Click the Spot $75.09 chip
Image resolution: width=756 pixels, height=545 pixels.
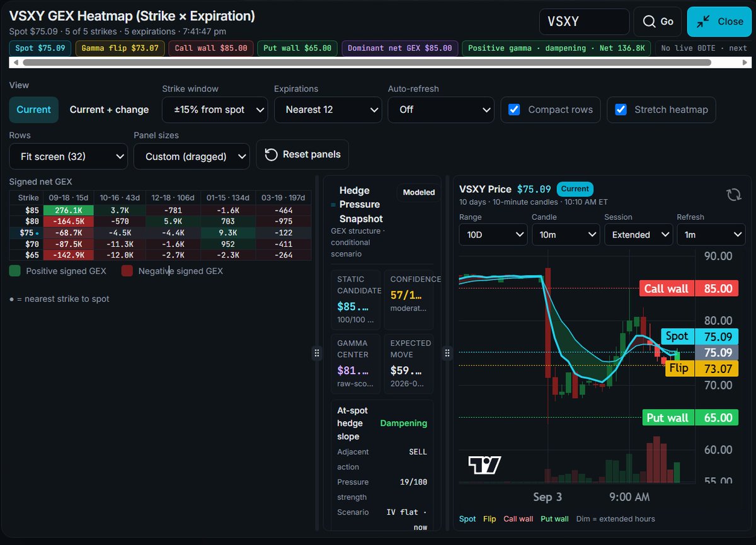pos(40,49)
